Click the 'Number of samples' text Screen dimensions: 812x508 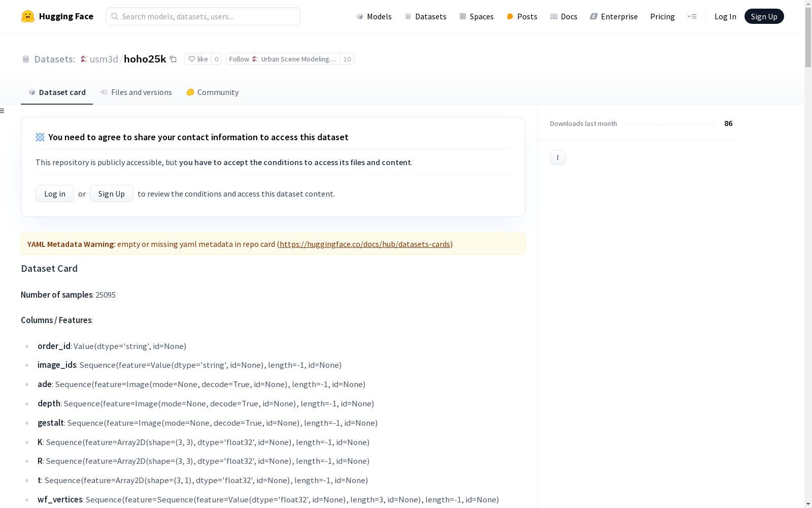[x=56, y=295]
